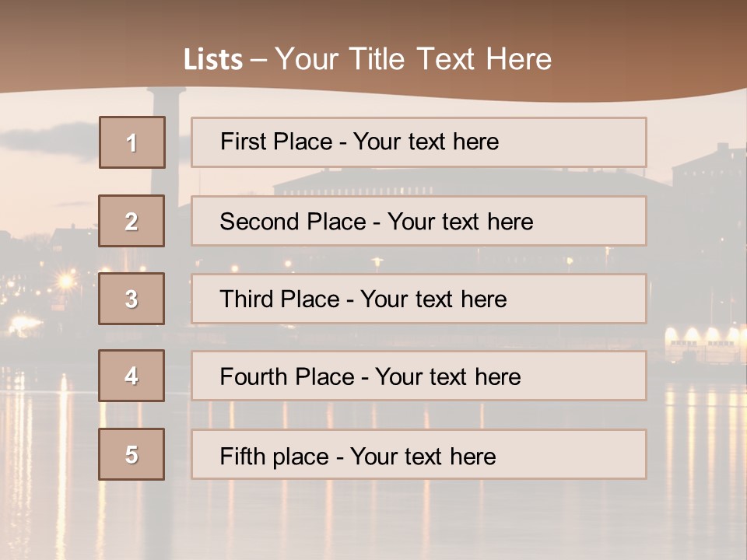The width and height of the screenshot is (747, 560).
Task: Select the 'Third Place' text bar
Action: (419, 299)
